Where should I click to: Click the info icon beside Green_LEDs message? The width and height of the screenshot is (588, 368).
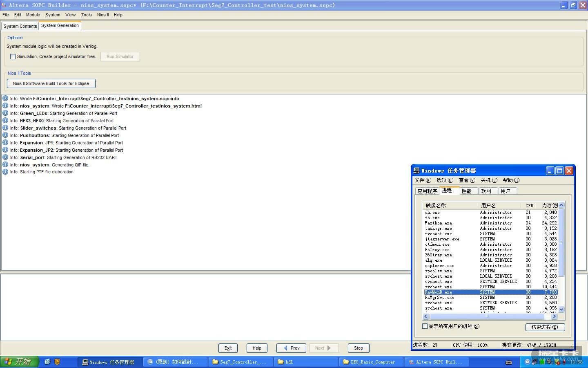(5, 113)
